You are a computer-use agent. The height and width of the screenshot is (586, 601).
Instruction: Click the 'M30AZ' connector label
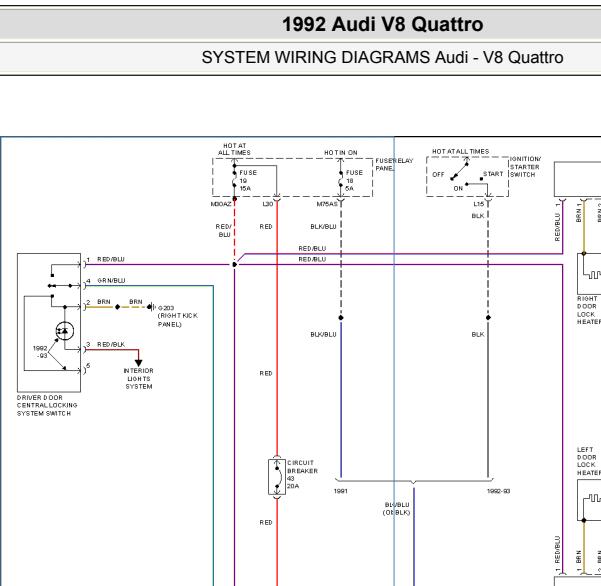(x=221, y=204)
